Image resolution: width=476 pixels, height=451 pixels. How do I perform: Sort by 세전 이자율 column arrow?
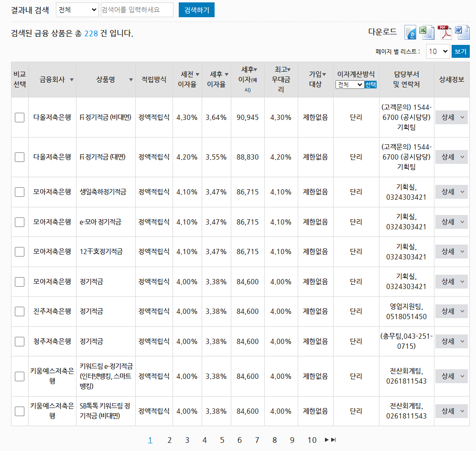197,75
